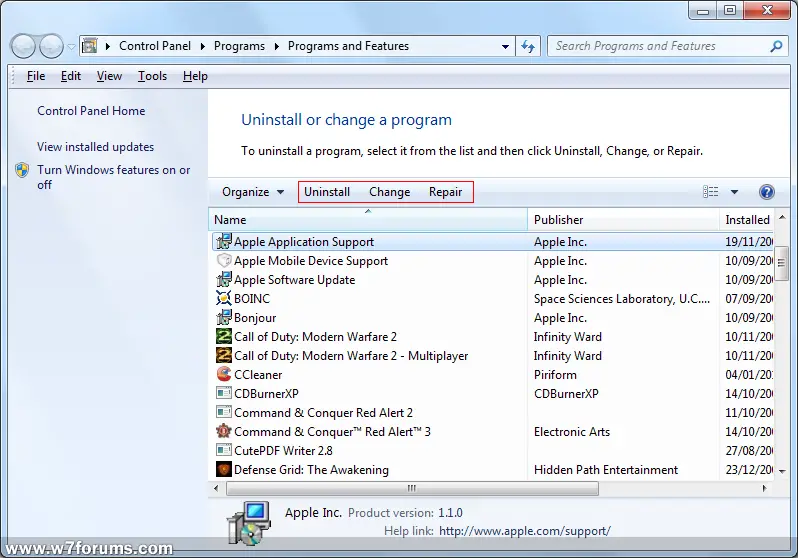This screenshot has height=558, width=798.
Task: Open Turn Windows features on or off
Action: point(113,177)
